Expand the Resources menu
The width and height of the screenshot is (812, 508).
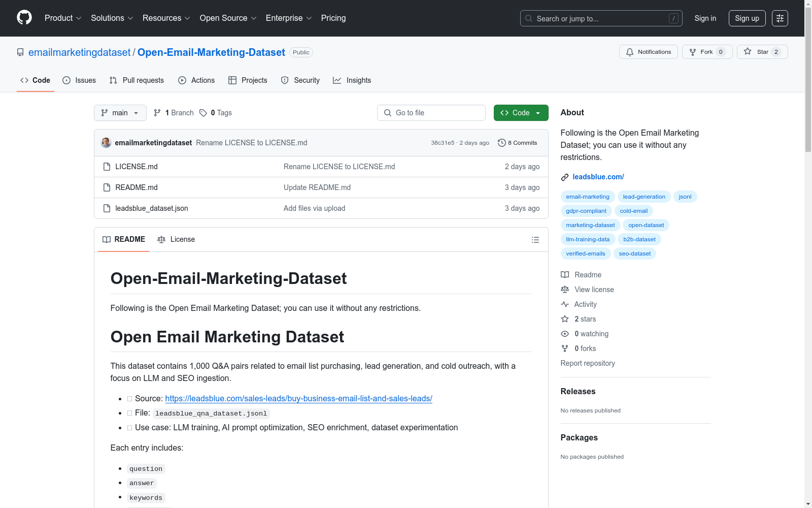(166, 18)
